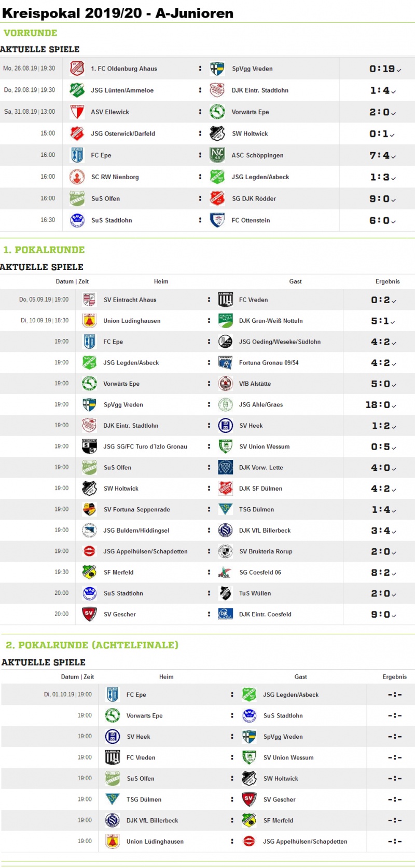The image size is (415, 868).
Task: Expand the 0:19 result details arrow
Action: (x=399, y=70)
